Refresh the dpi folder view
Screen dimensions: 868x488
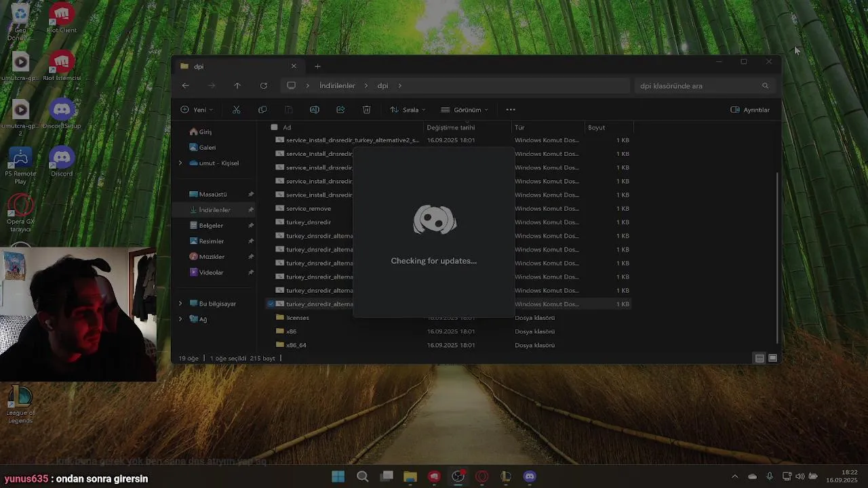coord(263,85)
